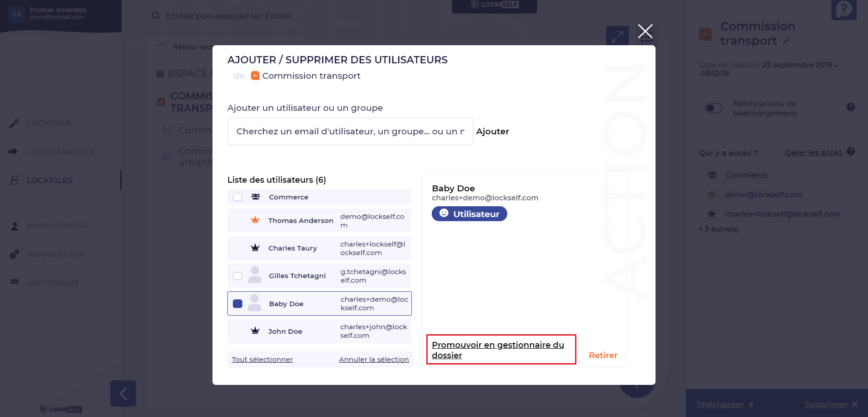Click the notifications help question icon
This screenshot has width=868, height=417.
[851, 107]
